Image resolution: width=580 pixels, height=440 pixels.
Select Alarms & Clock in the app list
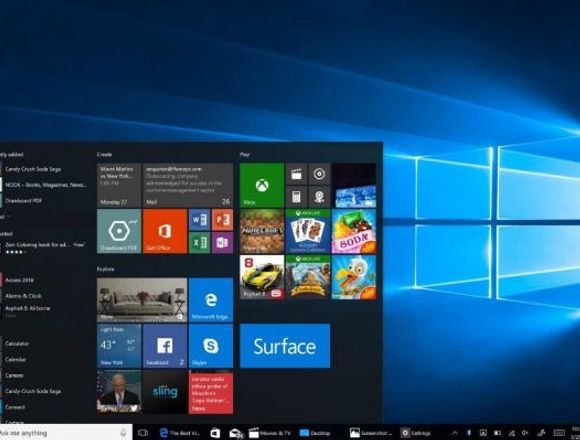pos(23,296)
